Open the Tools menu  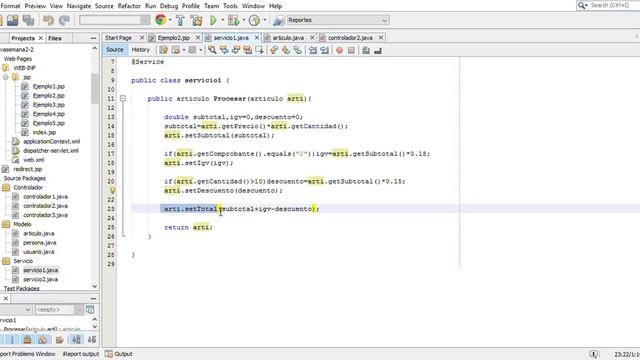tap(230, 6)
